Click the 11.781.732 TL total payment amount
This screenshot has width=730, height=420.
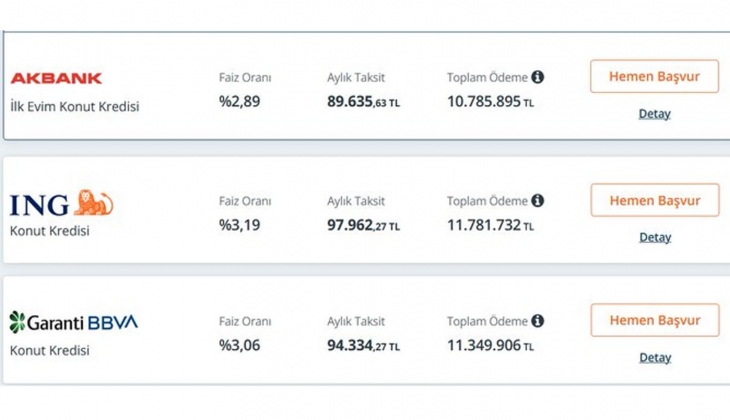pyautogui.click(x=490, y=225)
